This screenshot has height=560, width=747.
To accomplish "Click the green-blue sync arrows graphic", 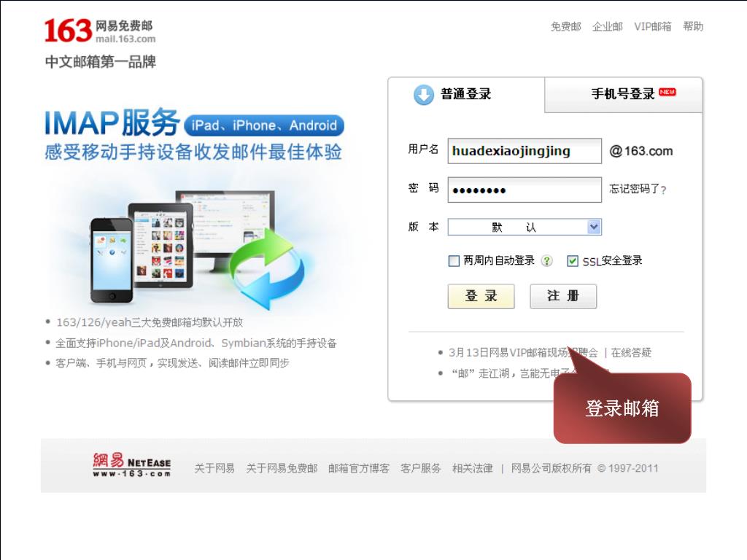I will click(x=266, y=268).
